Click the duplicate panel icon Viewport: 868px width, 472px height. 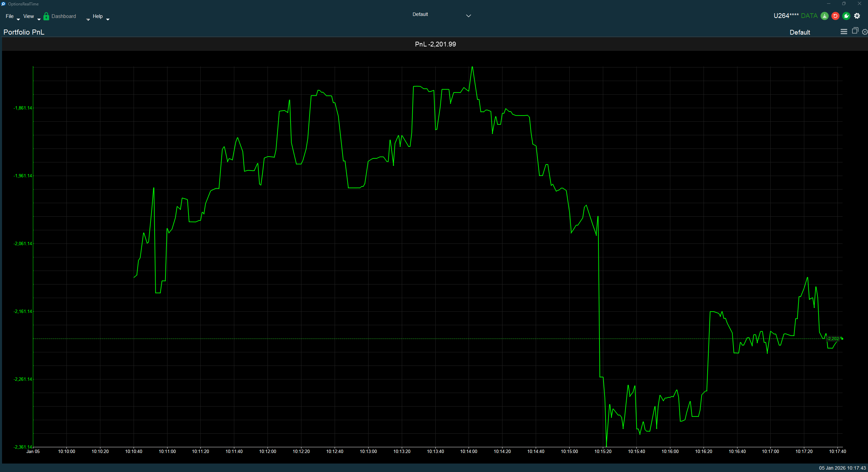tap(855, 31)
